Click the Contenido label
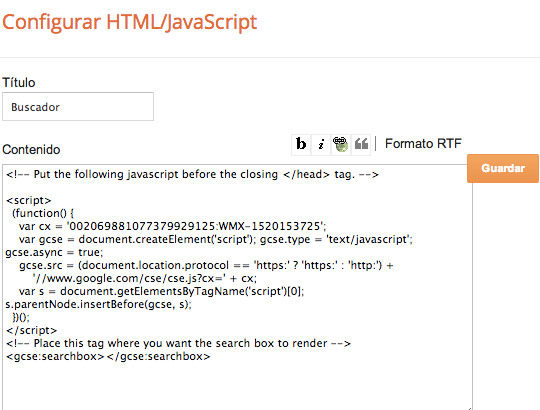Viewport: 540px width, 410px height. point(31,150)
